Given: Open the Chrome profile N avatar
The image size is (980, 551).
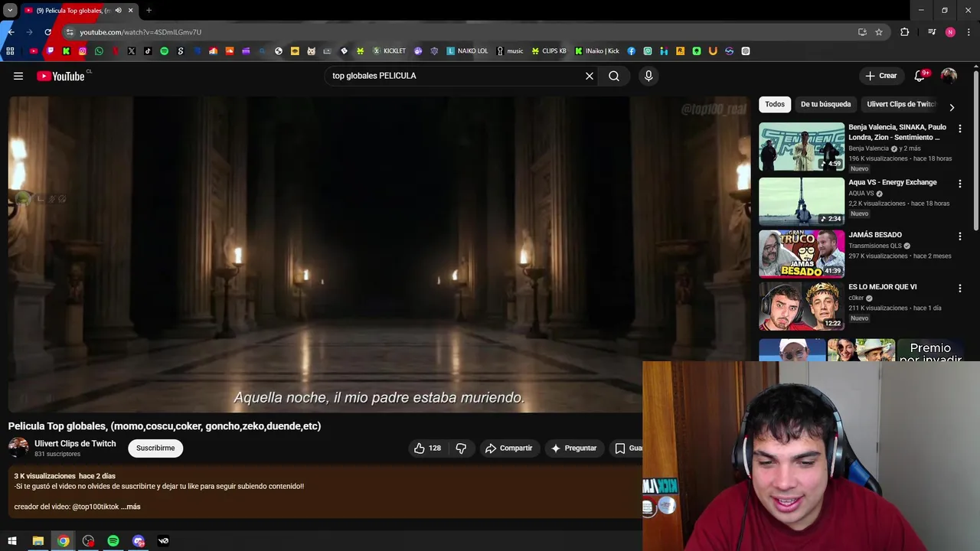Looking at the screenshot, I should pyautogui.click(x=950, y=32).
